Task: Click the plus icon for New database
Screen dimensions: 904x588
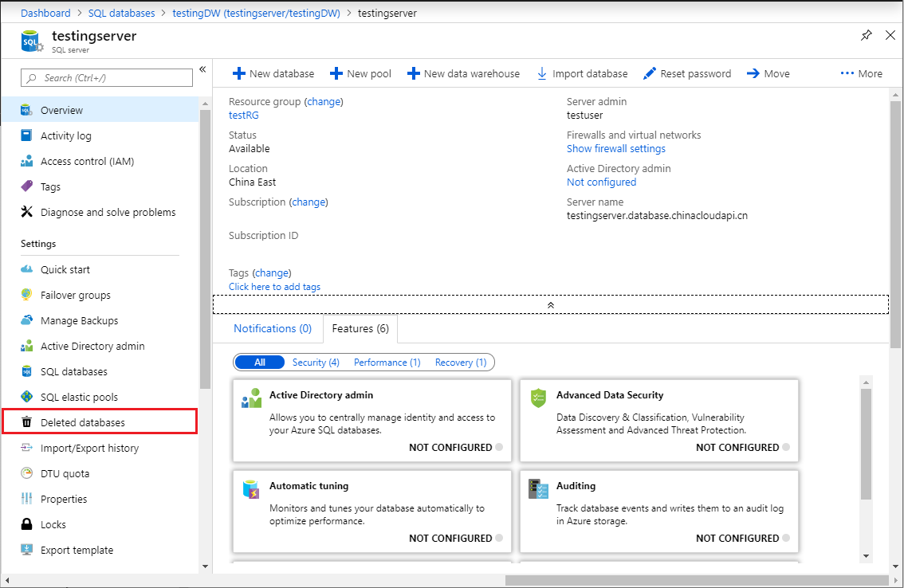Action: (238, 74)
